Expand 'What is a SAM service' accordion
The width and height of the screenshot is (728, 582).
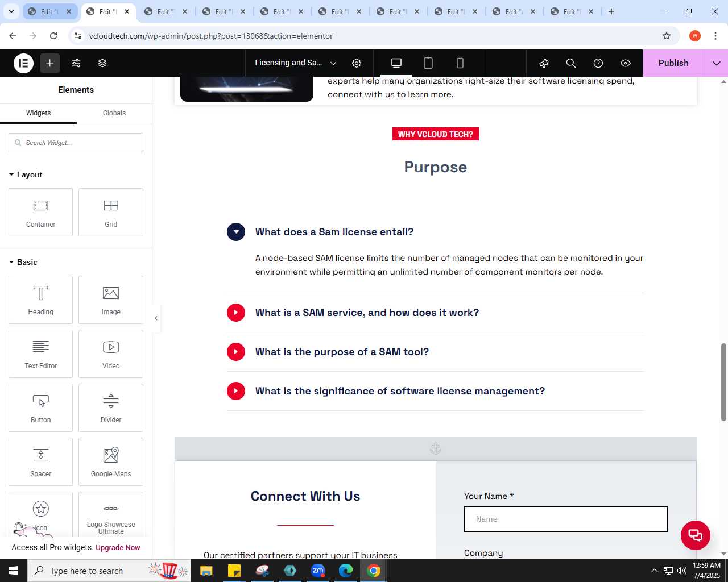[x=235, y=313]
